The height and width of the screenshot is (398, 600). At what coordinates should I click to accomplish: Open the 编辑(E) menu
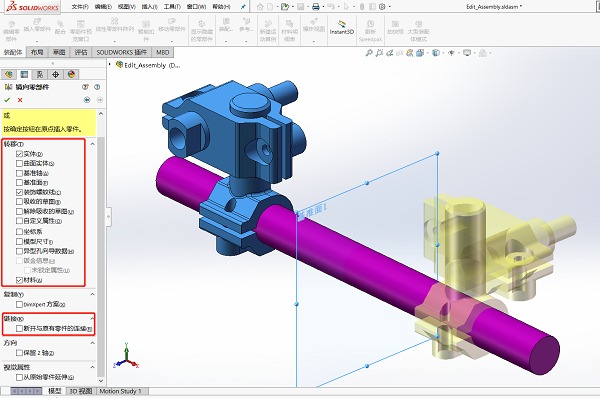point(103,7)
